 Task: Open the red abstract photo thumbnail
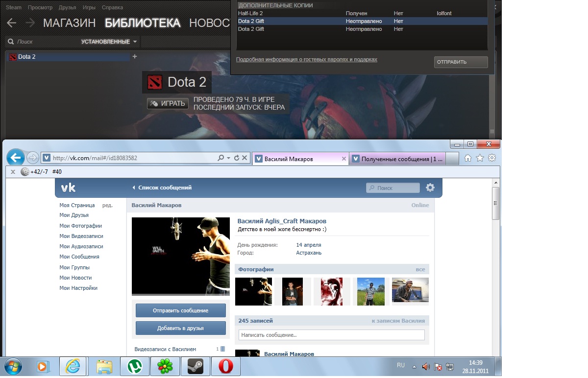click(332, 291)
